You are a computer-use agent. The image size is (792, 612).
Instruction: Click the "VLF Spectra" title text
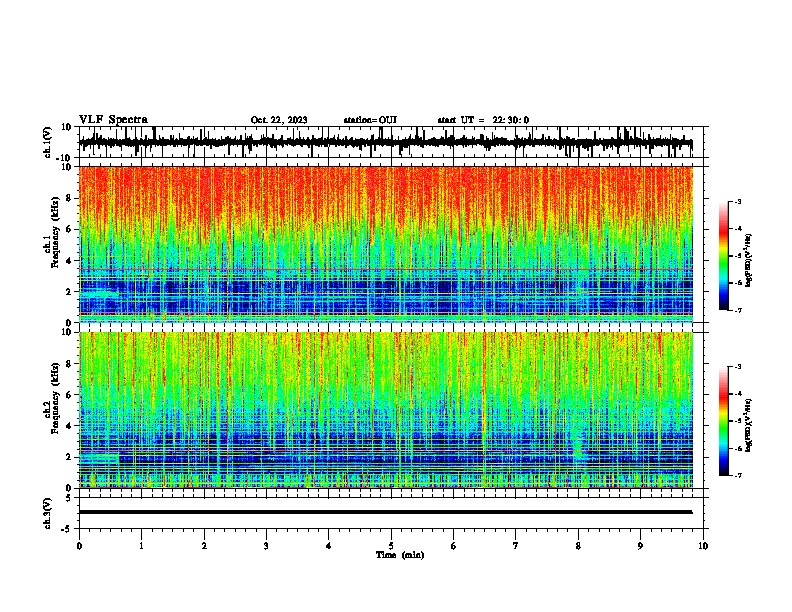(x=113, y=120)
